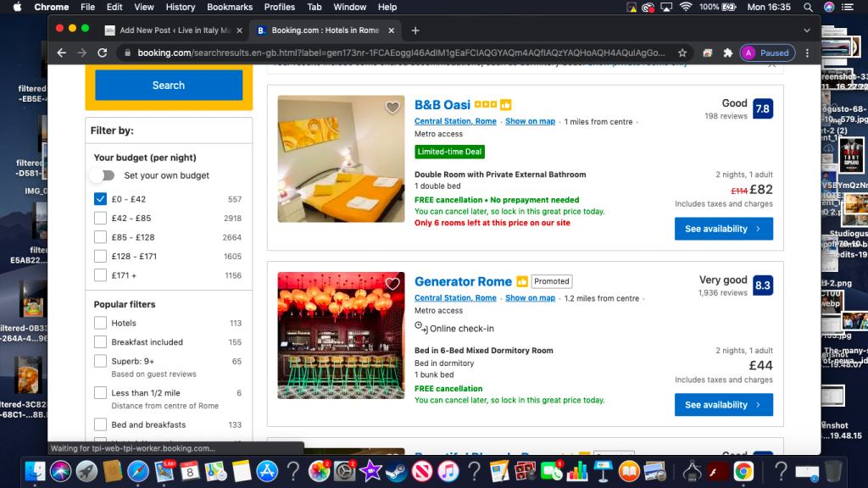Open Steam from the dock
The width and height of the screenshot is (868, 488).
click(397, 471)
